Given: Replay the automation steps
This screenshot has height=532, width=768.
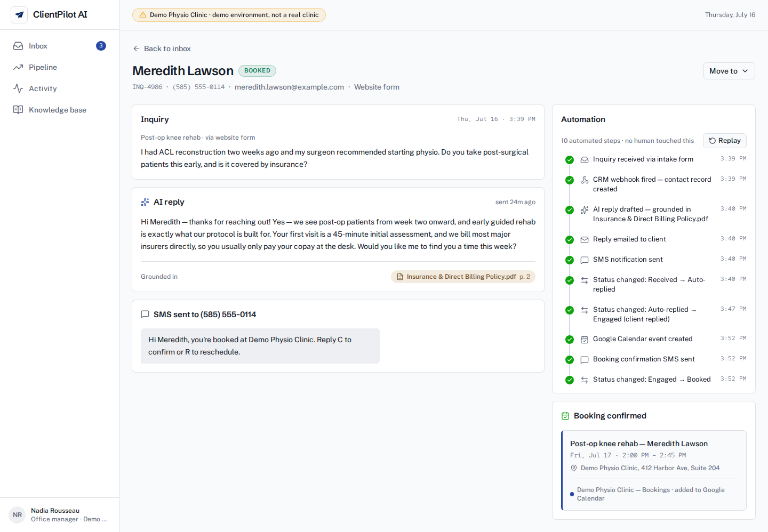Looking at the screenshot, I should click(x=724, y=141).
